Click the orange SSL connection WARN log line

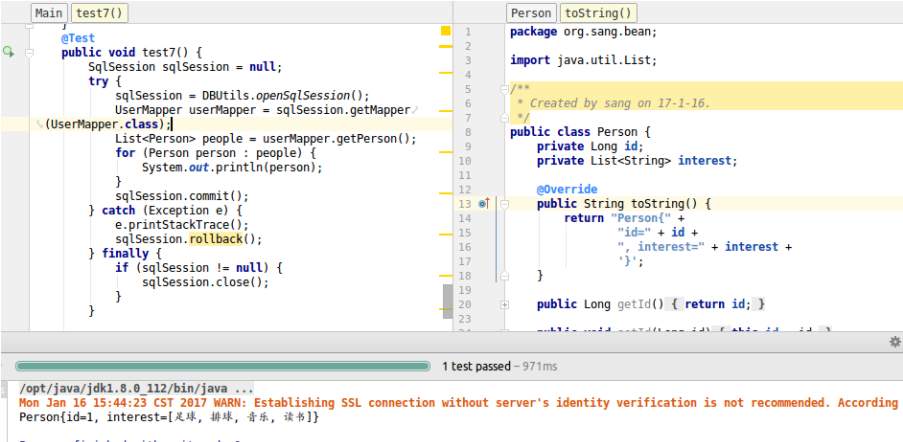coord(458,403)
